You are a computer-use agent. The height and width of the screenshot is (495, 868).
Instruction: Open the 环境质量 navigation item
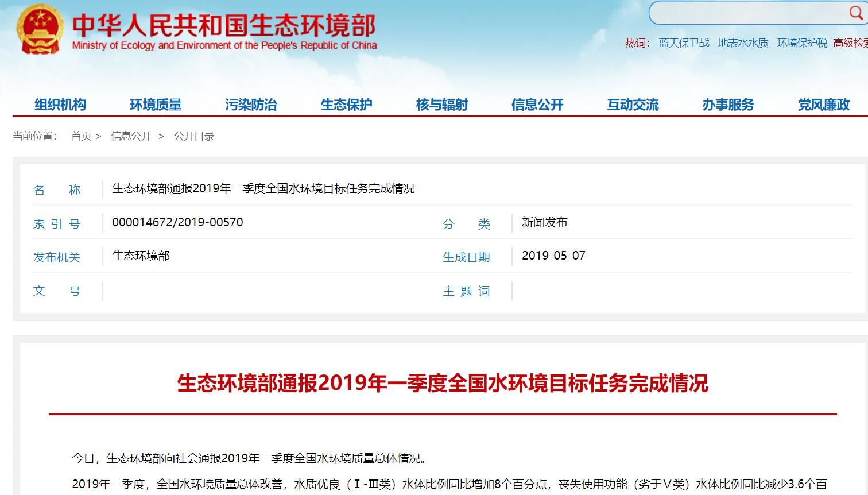(156, 105)
